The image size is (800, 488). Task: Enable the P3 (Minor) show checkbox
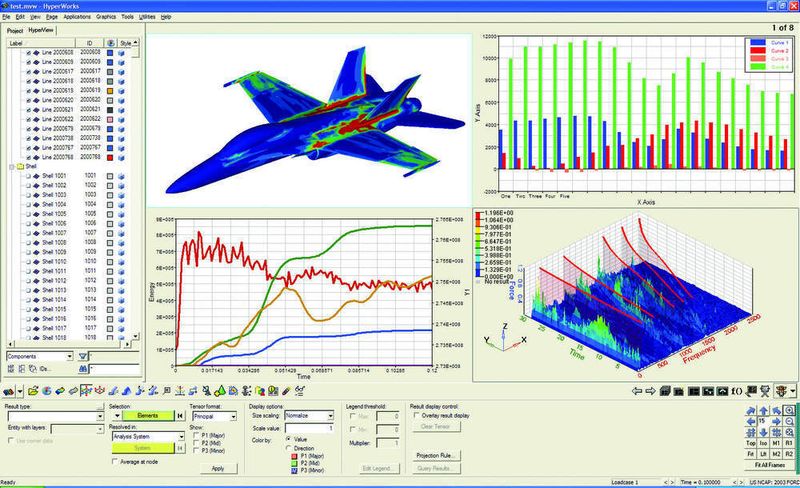196,451
